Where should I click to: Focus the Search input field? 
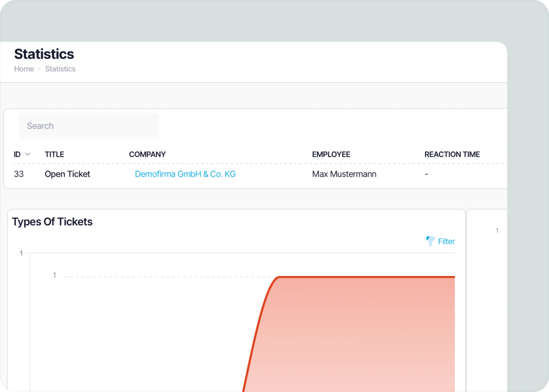click(89, 126)
